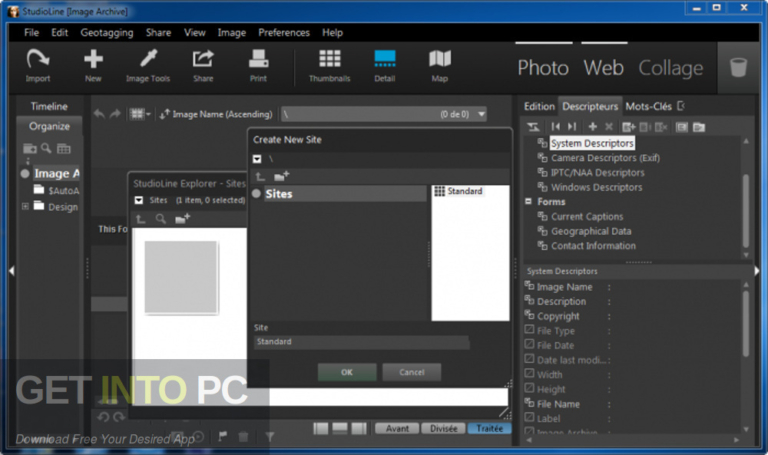Click the Site name input field

point(361,342)
